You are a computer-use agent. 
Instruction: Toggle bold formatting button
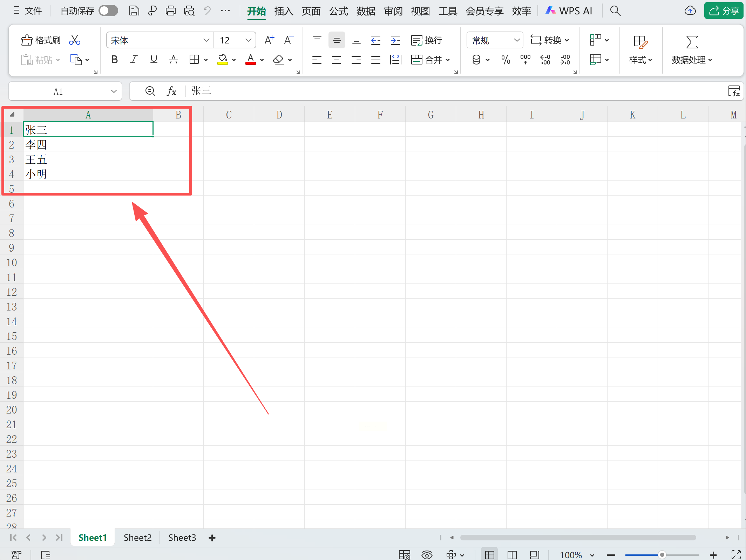[114, 60]
